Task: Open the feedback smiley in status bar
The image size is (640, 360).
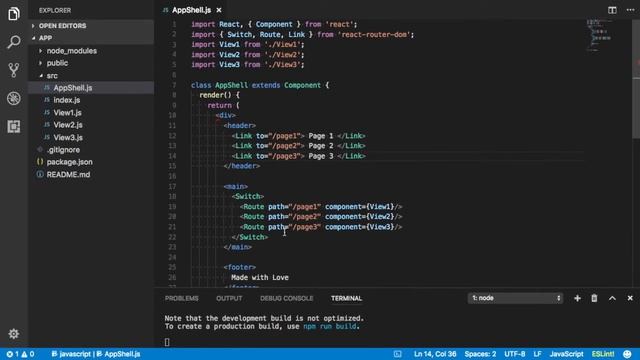Action: tap(627, 354)
